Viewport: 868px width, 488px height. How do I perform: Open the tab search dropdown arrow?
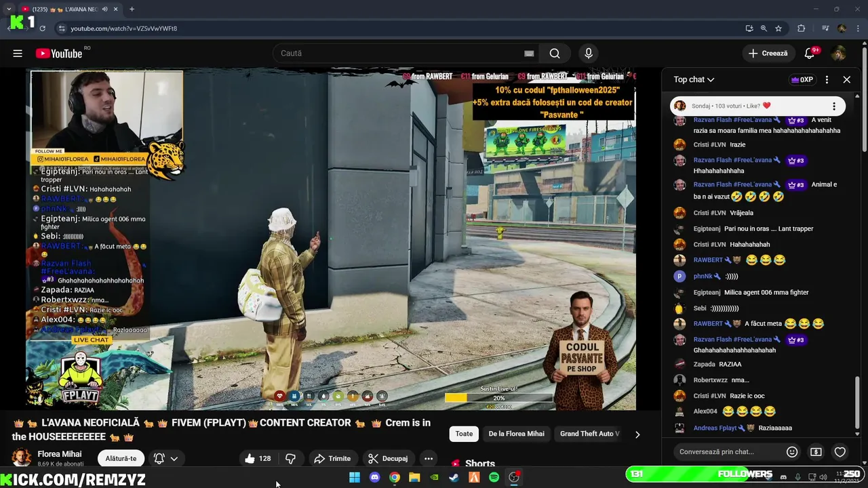tap(8, 9)
